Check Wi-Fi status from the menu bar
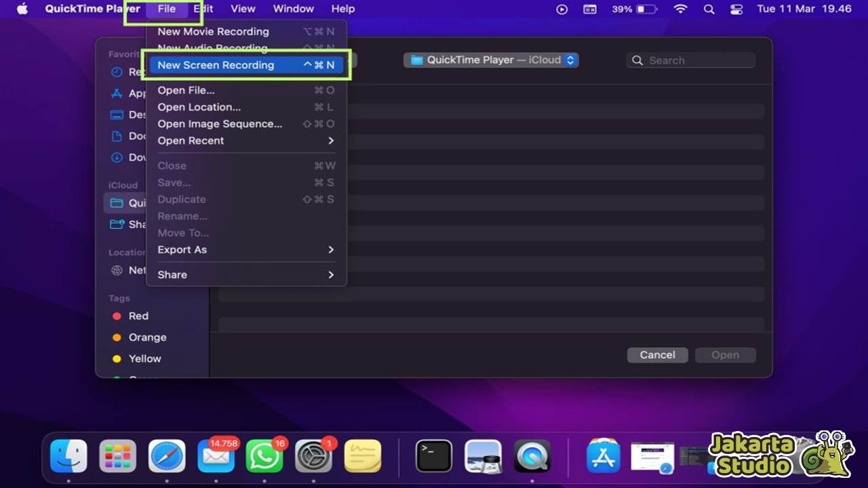The height and width of the screenshot is (488, 868). point(679,9)
